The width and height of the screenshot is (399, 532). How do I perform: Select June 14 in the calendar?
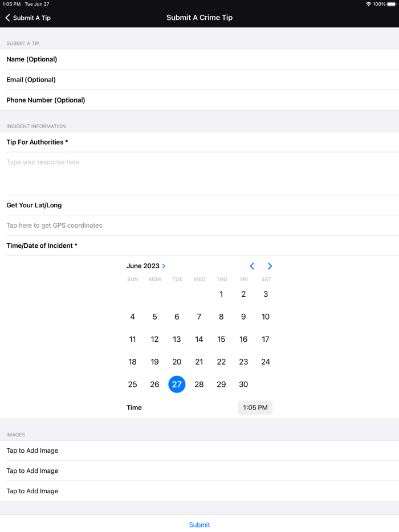pyautogui.click(x=199, y=339)
